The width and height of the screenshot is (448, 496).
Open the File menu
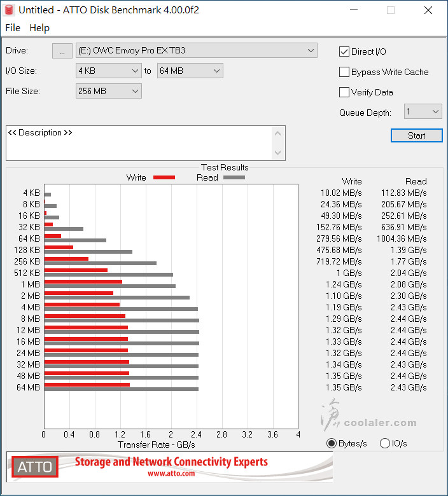(x=13, y=28)
